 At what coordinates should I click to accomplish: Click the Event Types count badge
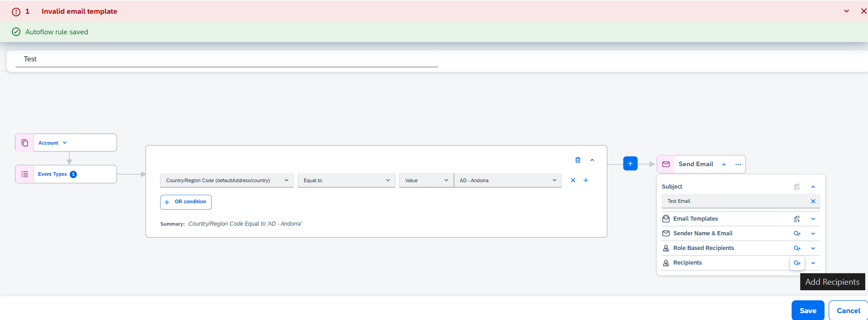click(x=73, y=174)
